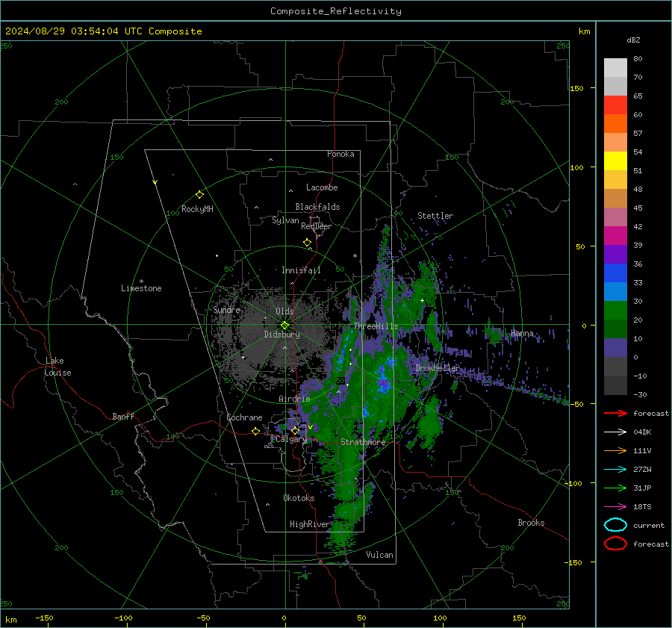
Task: Click the asterisk marker above Limestone
Action: pyautogui.click(x=141, y=282)
